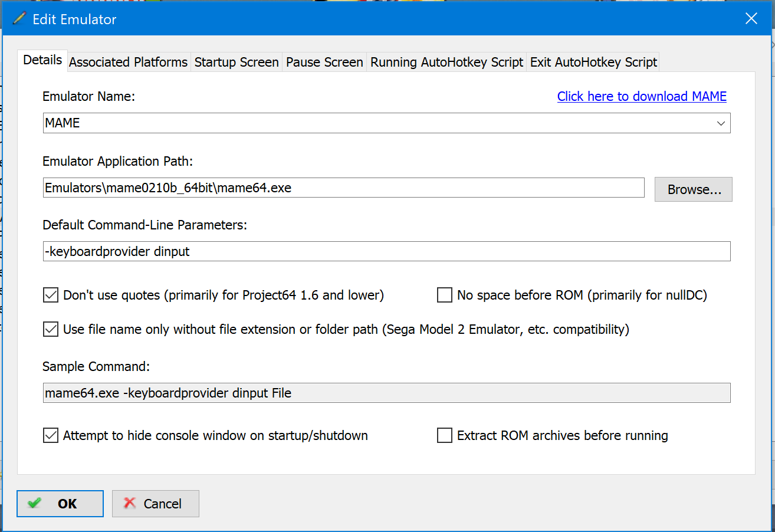Confirm changes with the OK button
This screenshot has width=775, height=532.
tap(60, 504)
